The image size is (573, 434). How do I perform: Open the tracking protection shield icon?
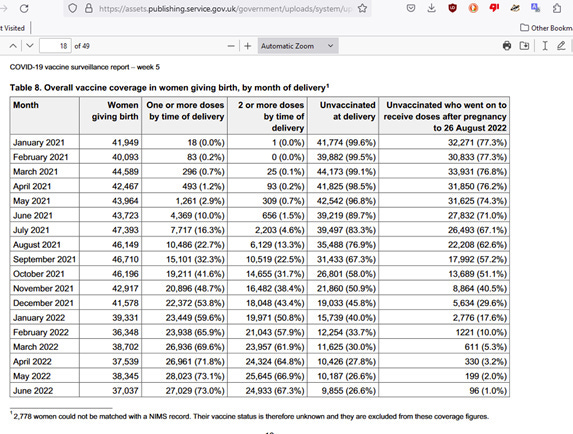pos(73,8)
